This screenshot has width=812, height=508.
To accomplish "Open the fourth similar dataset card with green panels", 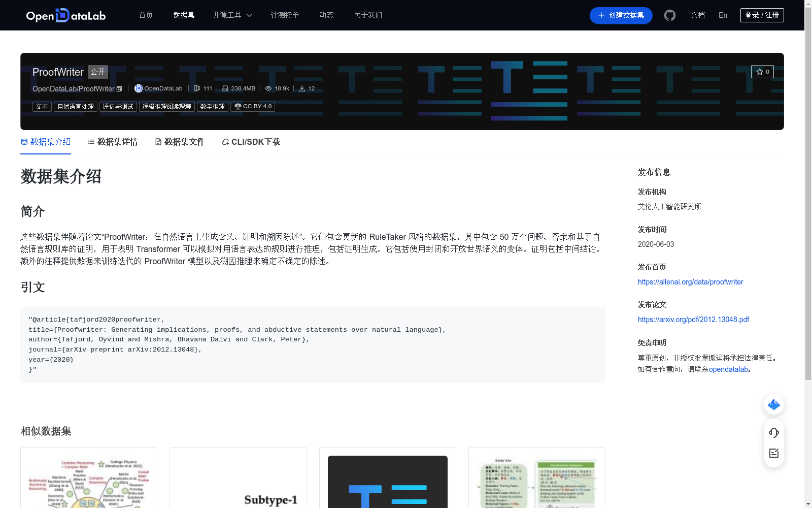I will [537, 478].
